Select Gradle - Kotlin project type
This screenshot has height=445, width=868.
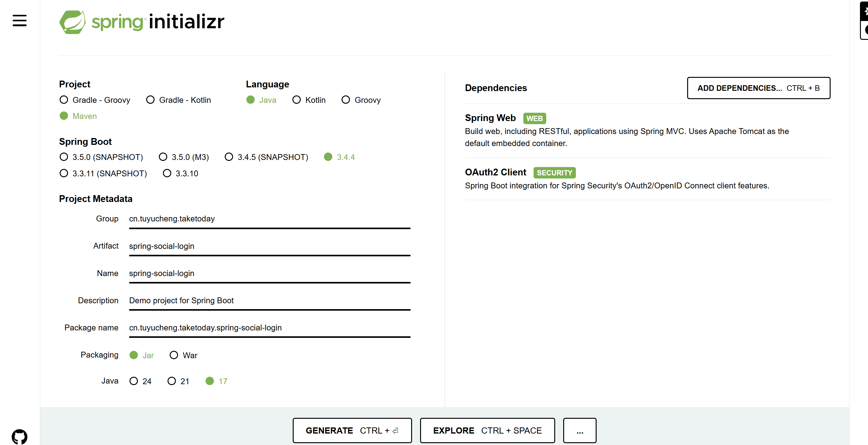tap(150, 100)
